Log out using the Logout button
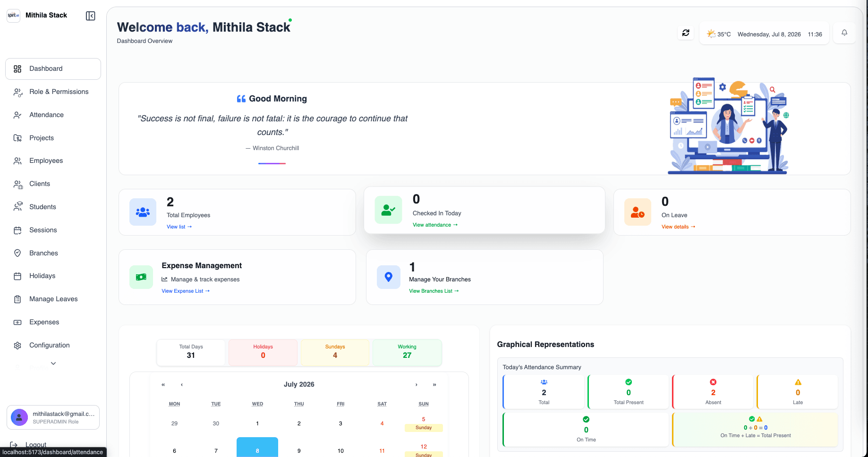The height and width of the screenshot is (457, 868). pyautogui.click(x=29, y=445)
